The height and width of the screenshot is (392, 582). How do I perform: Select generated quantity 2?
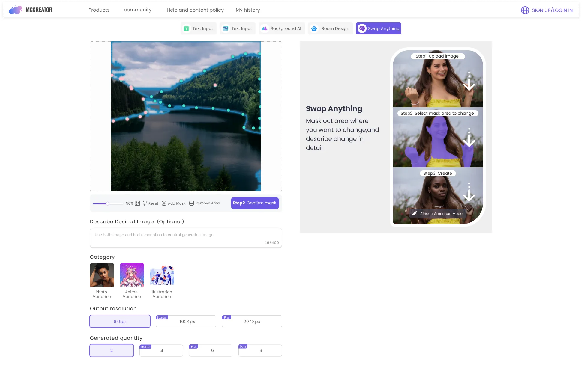point(112,350)
